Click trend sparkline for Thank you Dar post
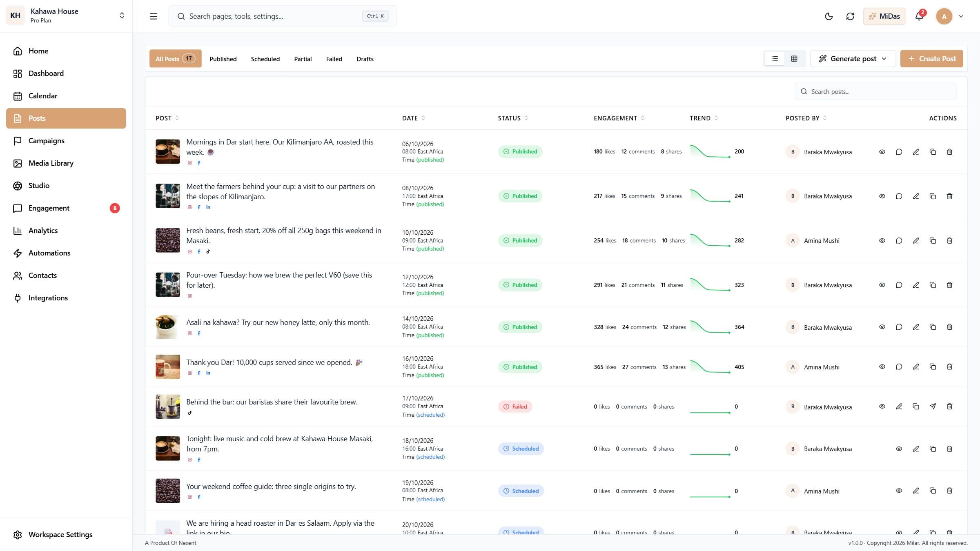 (710, 367)
